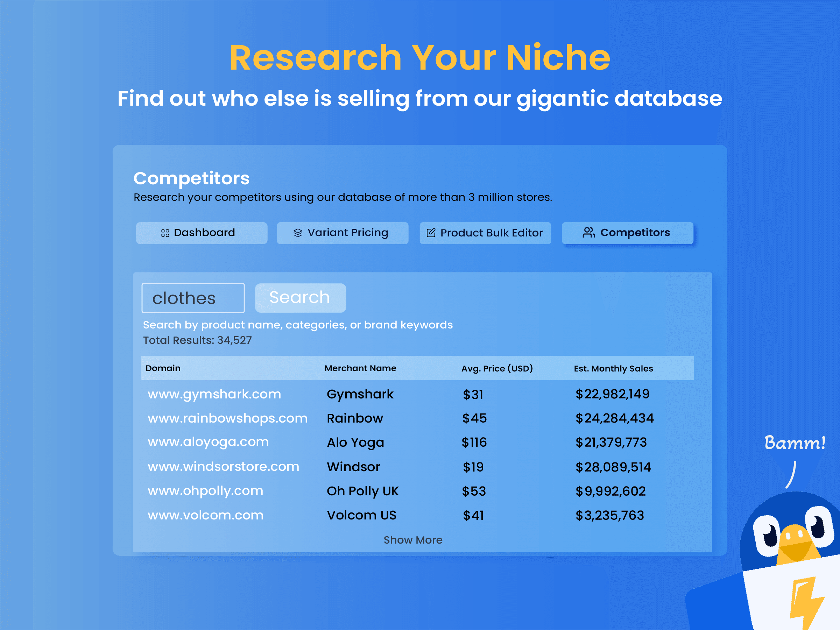Click the $22,982,149 monthly sales value
The image size is (840, 630).
pyautogui.click(x=612, y=394)
